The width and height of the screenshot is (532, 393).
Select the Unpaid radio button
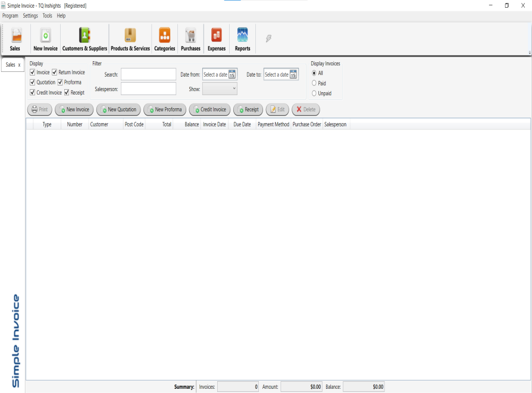click(x=314, y=93)
